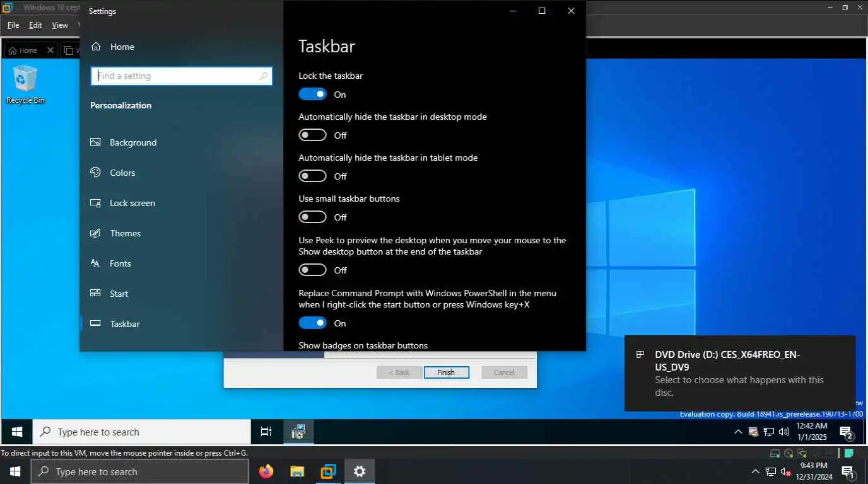
Task: Click Finish in the setup wizard
Action: 446,372
